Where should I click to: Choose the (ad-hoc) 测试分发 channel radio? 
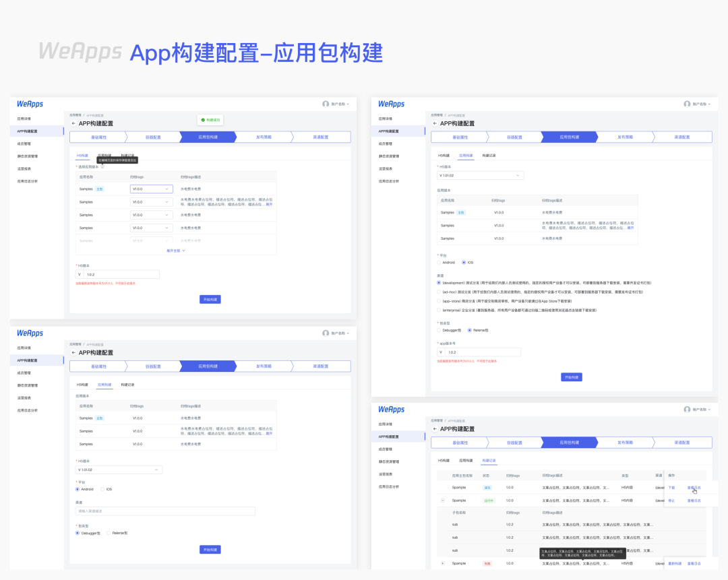coord(439,292)
